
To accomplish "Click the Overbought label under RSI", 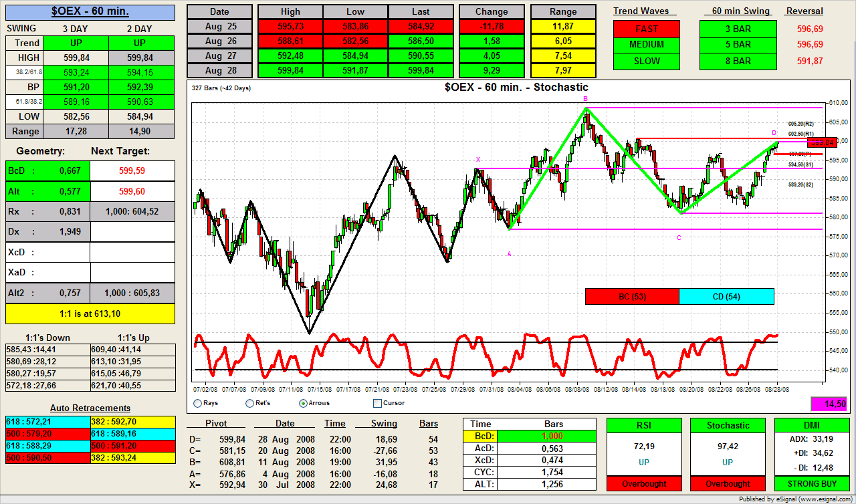I will click(643, 483).
